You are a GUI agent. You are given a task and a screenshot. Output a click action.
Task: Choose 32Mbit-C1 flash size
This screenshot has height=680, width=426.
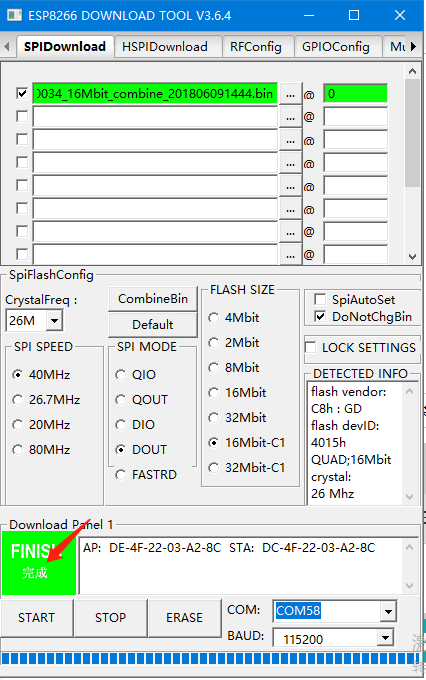pos(247,468)
